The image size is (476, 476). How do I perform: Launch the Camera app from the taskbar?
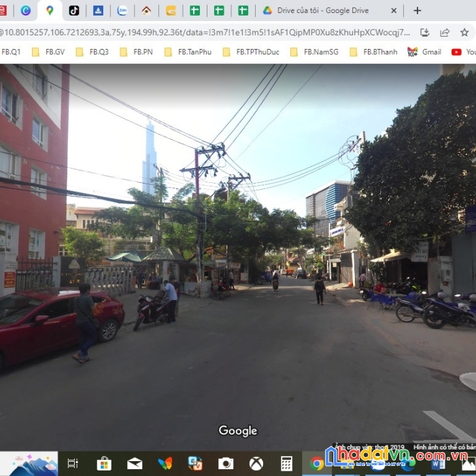(x=226, y=464)
